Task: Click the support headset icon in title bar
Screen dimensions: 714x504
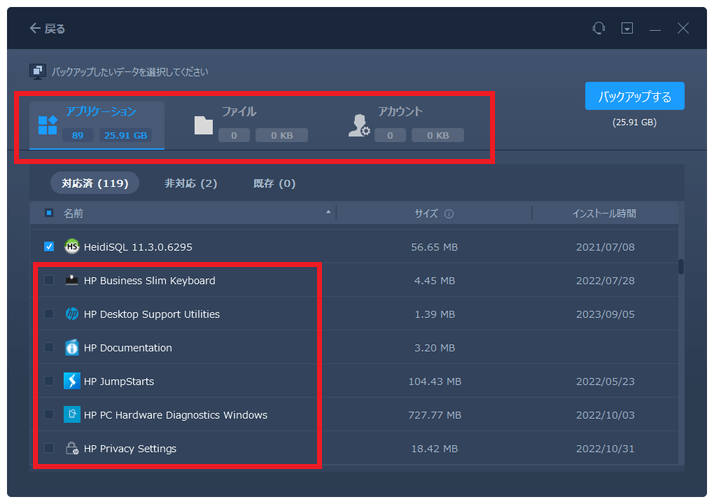Action: coord(599,29)
